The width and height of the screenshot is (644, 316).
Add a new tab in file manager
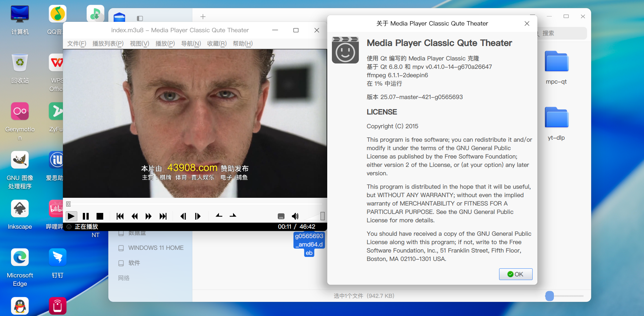[x=203, y=17]
